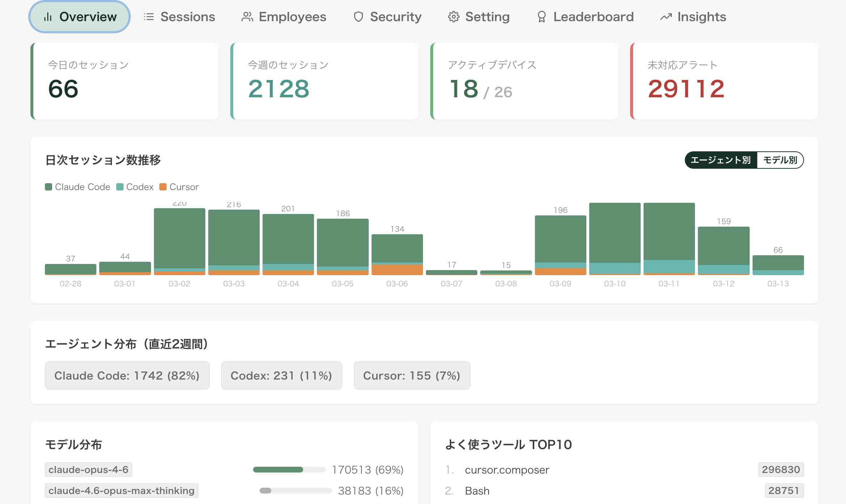
Task: Click the Claude Code: 1742 (82%) chip
Action: tap(127, 375)
